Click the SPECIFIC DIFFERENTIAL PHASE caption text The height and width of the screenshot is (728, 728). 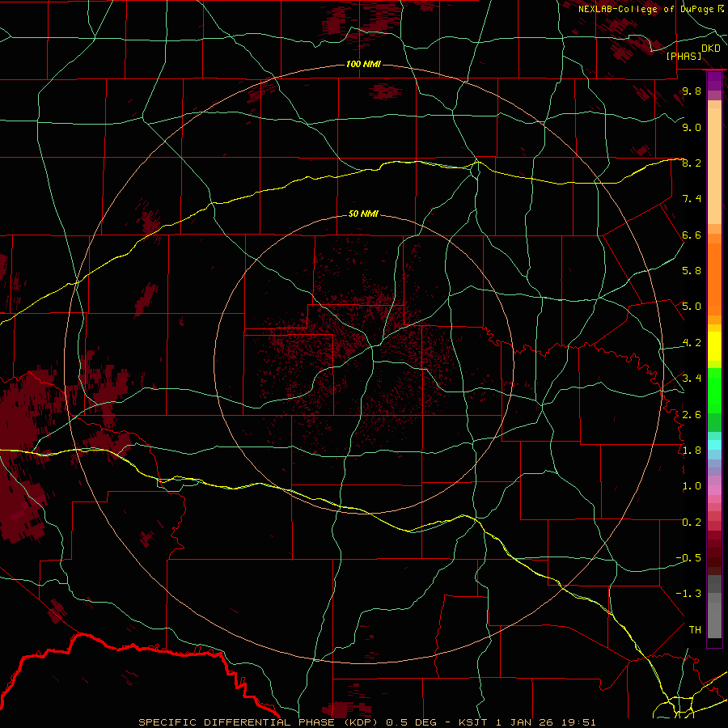point(236,722)
